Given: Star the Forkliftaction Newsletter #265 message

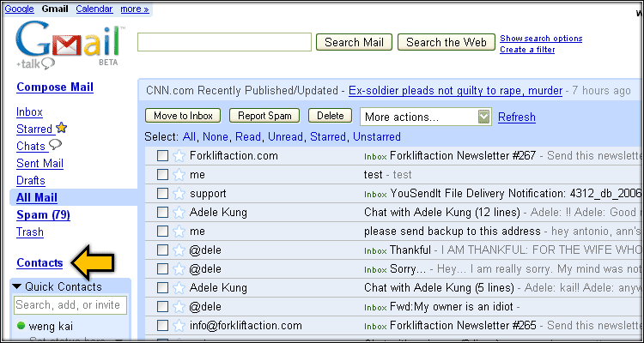Looking at the screenshot, I should pyautogui.click(x=179, y=326).
